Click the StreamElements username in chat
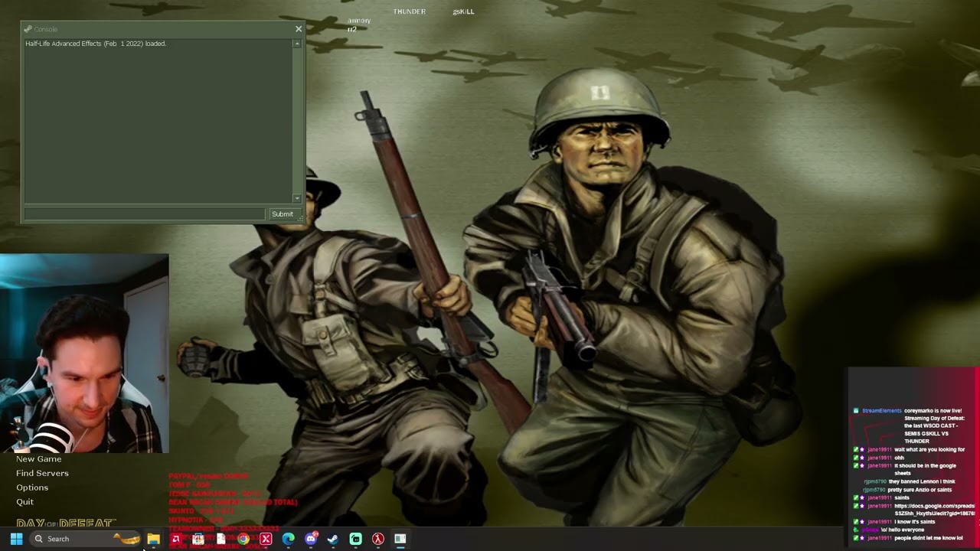Viewport: 980px width, 551px height. [x=881, y=411]
